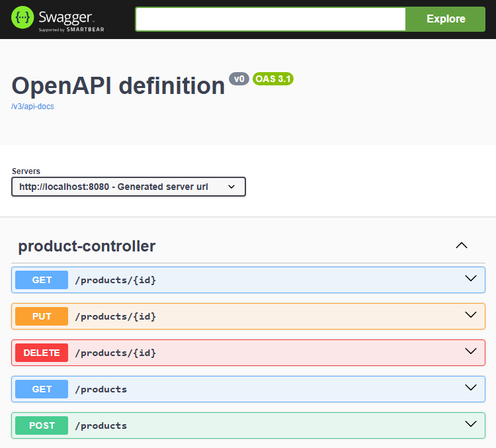The width and height of the screenshot is (496, 448).
Task: Click the Swagger wordmark text
Action: (65, 17)
